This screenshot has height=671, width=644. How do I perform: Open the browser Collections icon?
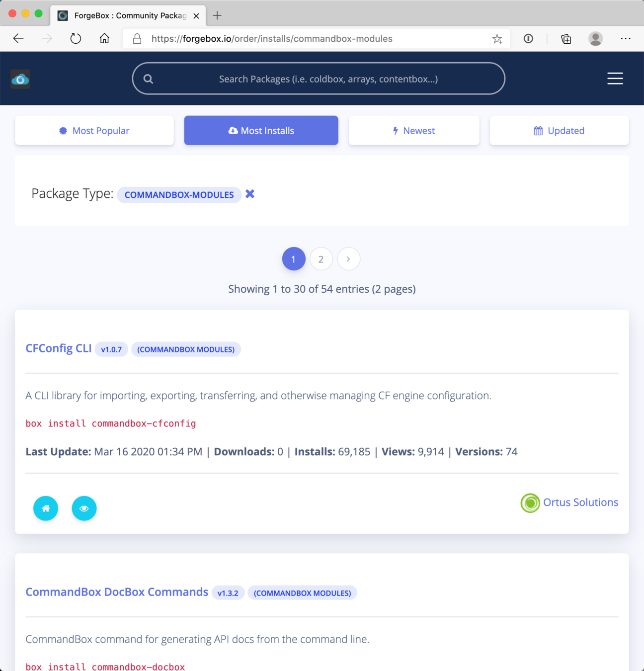(566, 39)
